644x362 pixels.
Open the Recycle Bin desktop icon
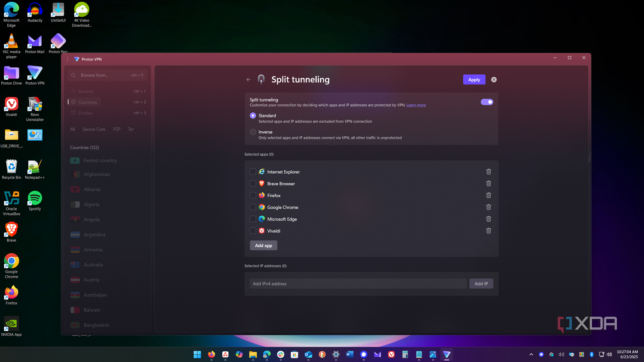pos(12,169)
